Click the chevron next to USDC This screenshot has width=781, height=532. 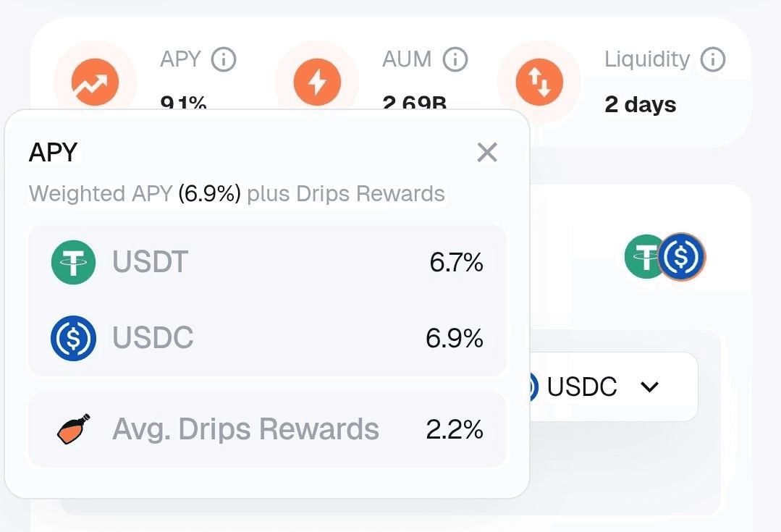pyautogui.click(x=649, y=387)
